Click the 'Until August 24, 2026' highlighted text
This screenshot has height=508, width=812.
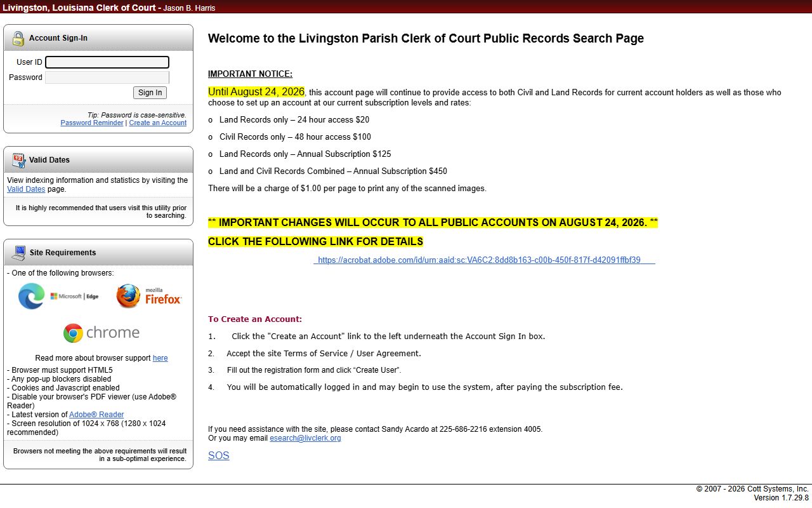point(256,92)
